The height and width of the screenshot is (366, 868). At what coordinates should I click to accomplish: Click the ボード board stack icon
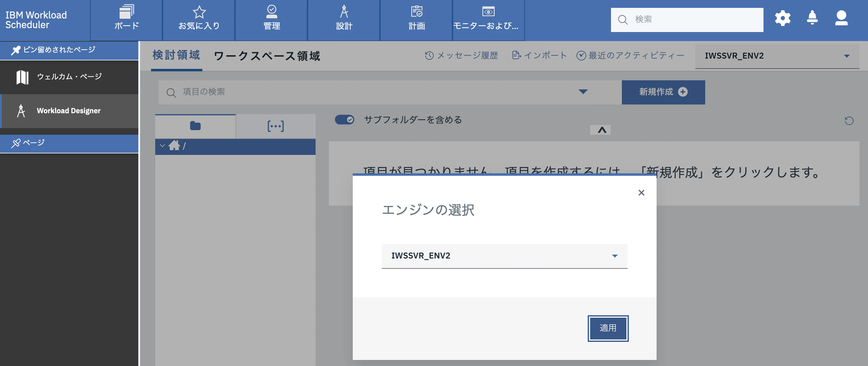click(x=126, y=12)
